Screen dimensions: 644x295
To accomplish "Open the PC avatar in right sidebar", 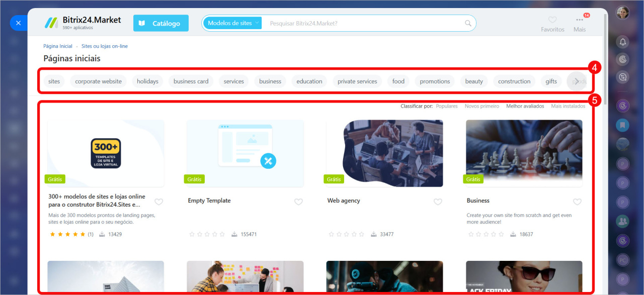I will tap(623, 260).
